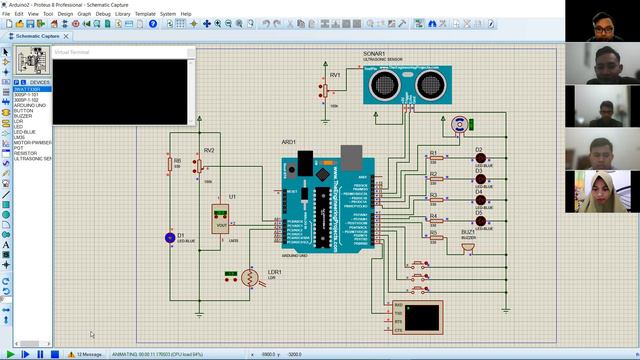Open a project using the folder icon

19,24
